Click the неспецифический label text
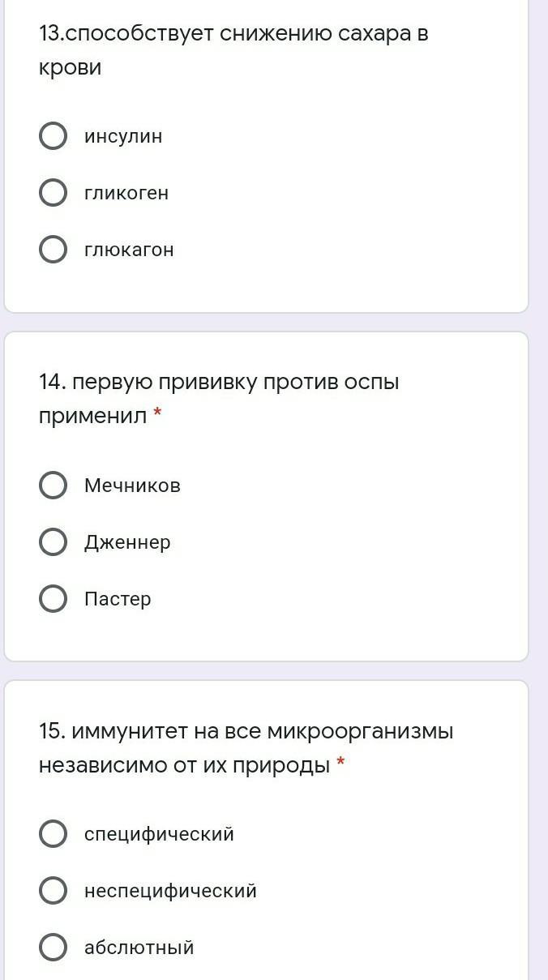The image size is (548, 980). 170,891
